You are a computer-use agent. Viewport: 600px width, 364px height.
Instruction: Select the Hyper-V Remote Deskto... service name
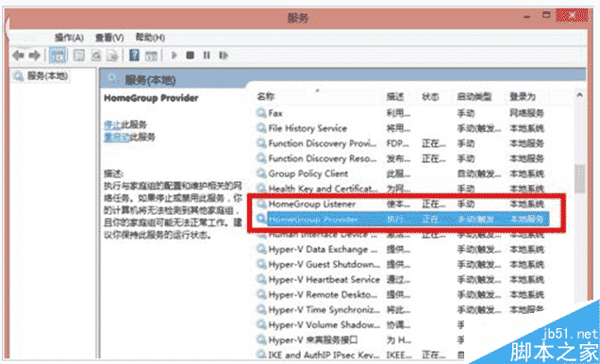324,294
